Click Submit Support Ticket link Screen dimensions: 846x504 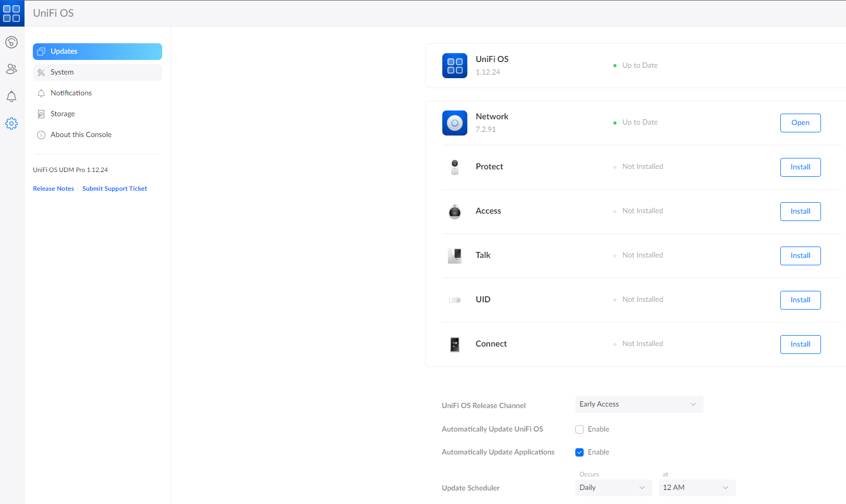pyautogui.click(x=115, y=189)
